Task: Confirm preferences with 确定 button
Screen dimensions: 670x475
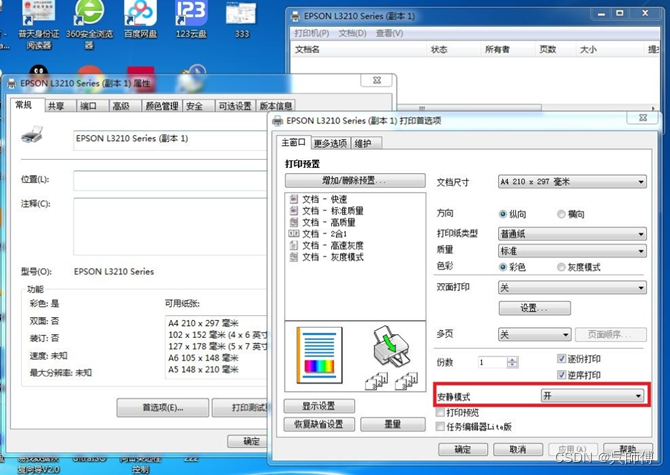Action: 463,449
